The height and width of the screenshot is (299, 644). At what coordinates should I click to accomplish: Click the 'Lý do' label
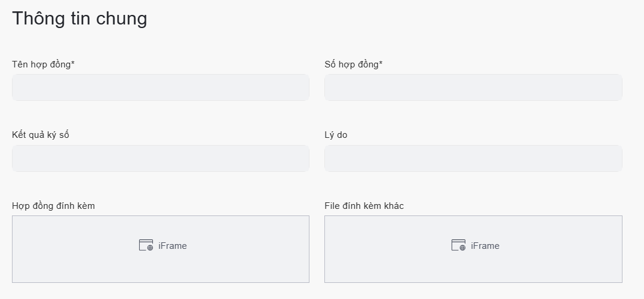click(336, 135)
